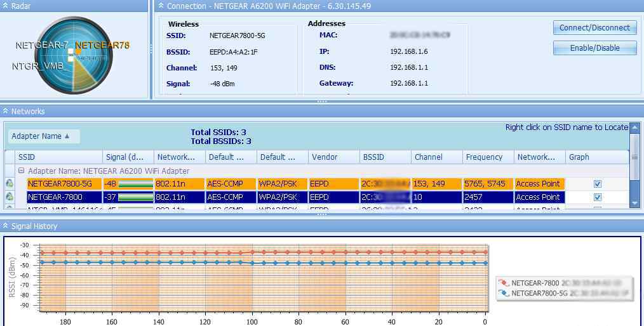Collapse the Signal History panel chevron
This screenshot has width=644, height=326.
(x=5, y=226)
